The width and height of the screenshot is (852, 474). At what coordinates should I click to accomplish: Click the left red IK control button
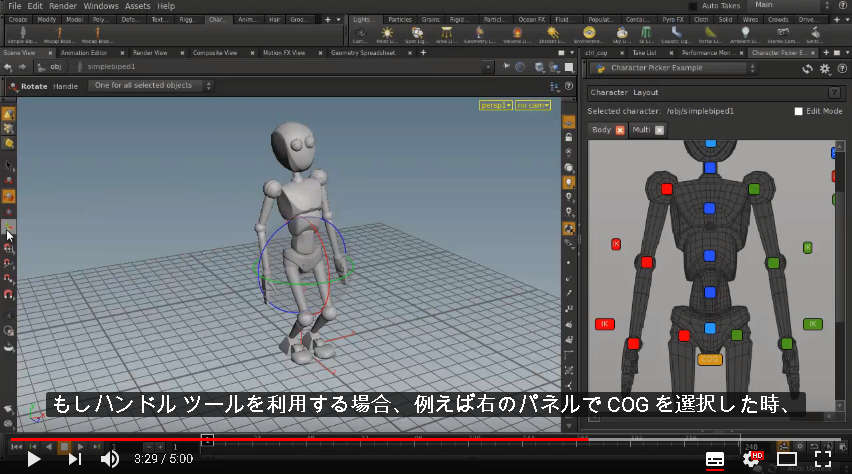coord(604,324)
